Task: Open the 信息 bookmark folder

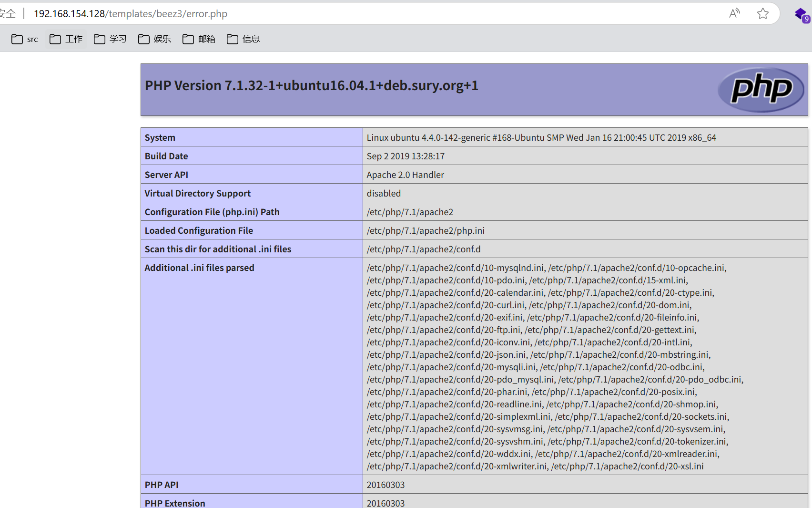Action: coord(243,39)
